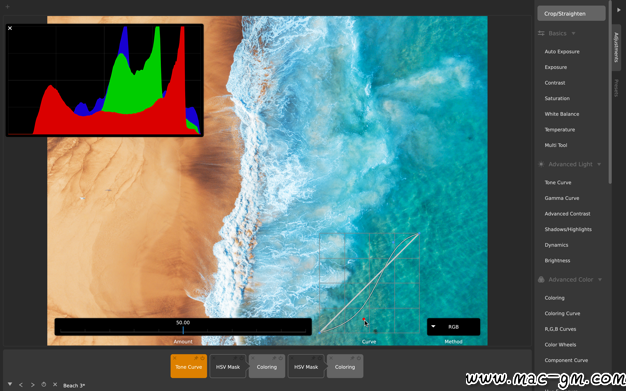This screenshot has width=626, height=391.
Task: Click the red control point on the curve
Action: coord(364,319)
